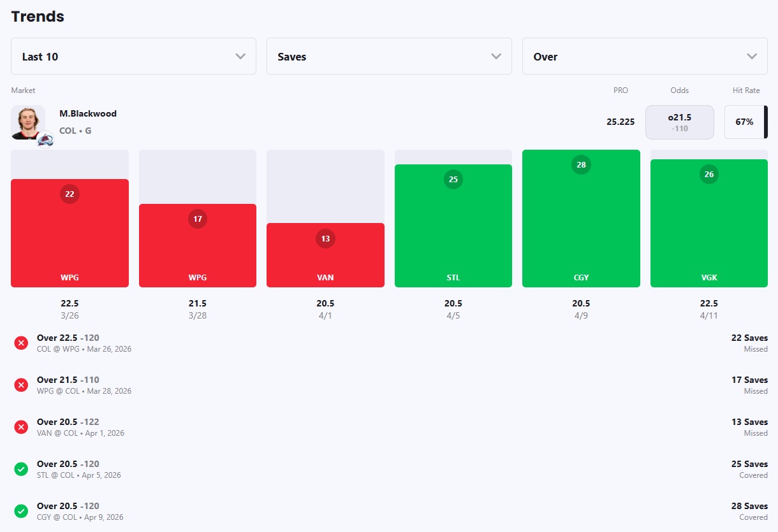
Task: Click the red 22 saves bar badge
Action: click(70, 194)
